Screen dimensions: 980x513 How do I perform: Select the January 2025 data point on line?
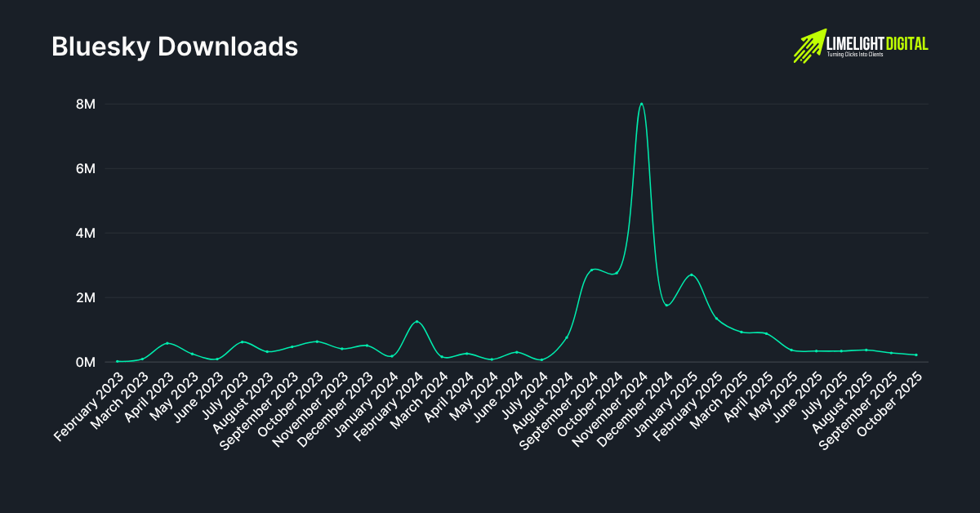click(692, 275)
